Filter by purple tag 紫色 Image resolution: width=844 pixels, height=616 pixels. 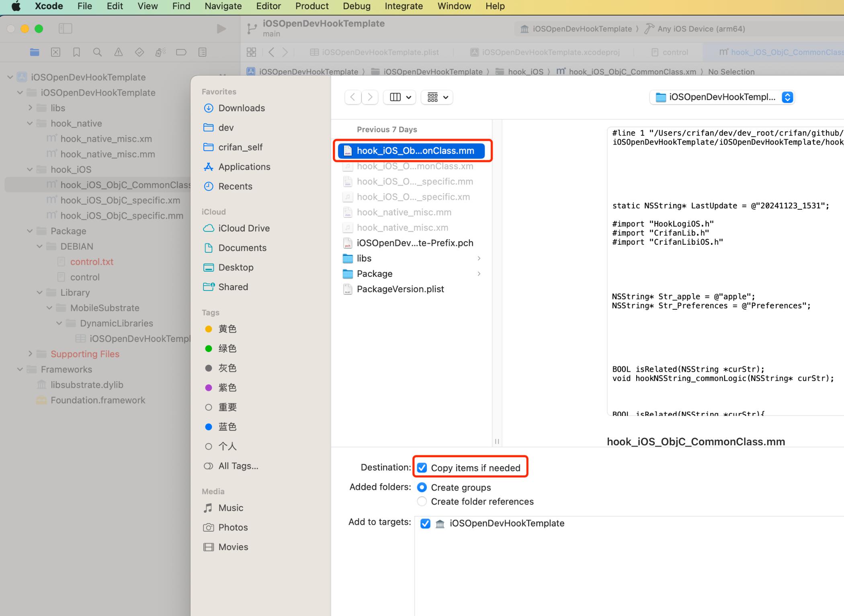[227, 388]
